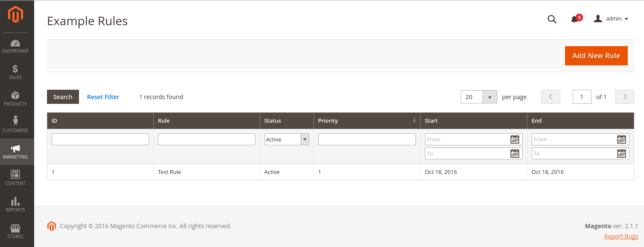Viewport: 644px width, 247px height.
Task: Open the Dashboard from the sidebar
Action: click(15, 46)
